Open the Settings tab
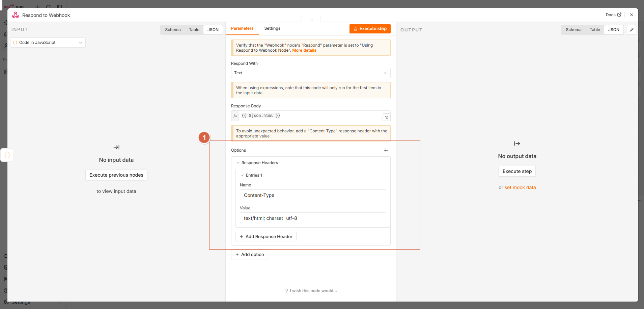This screenshot has width=644, height=309. pos(272,28)
